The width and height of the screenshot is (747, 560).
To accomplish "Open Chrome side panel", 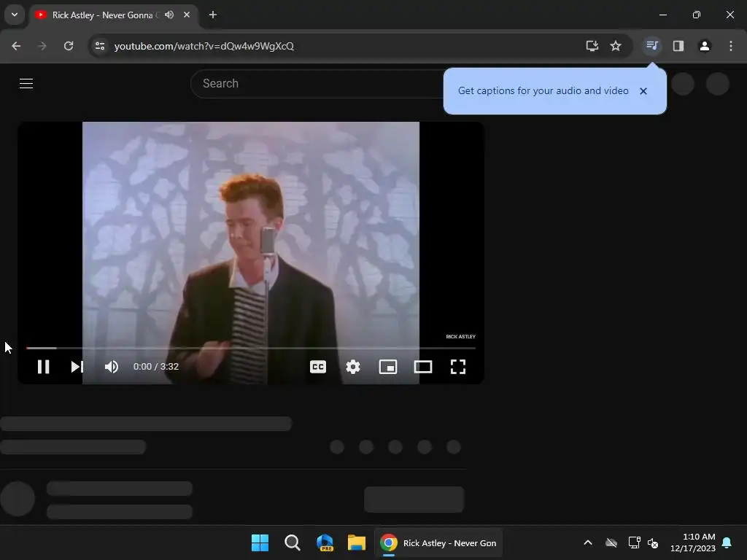I will [x=678, y=46].
